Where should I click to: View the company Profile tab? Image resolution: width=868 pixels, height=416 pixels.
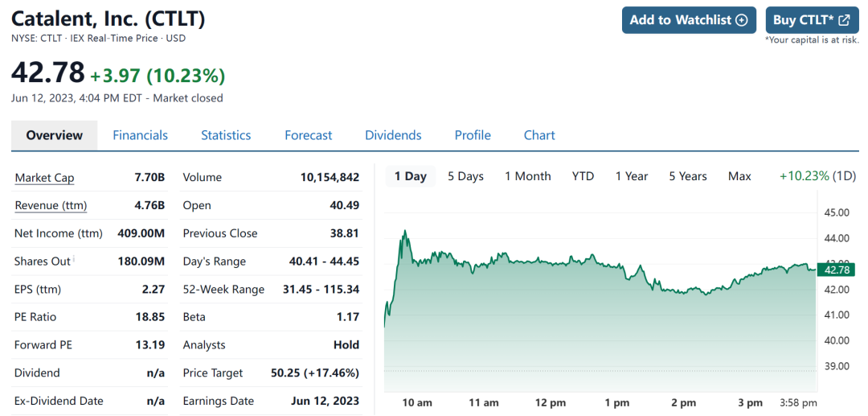pyautogui.click(x=473, y=135)
